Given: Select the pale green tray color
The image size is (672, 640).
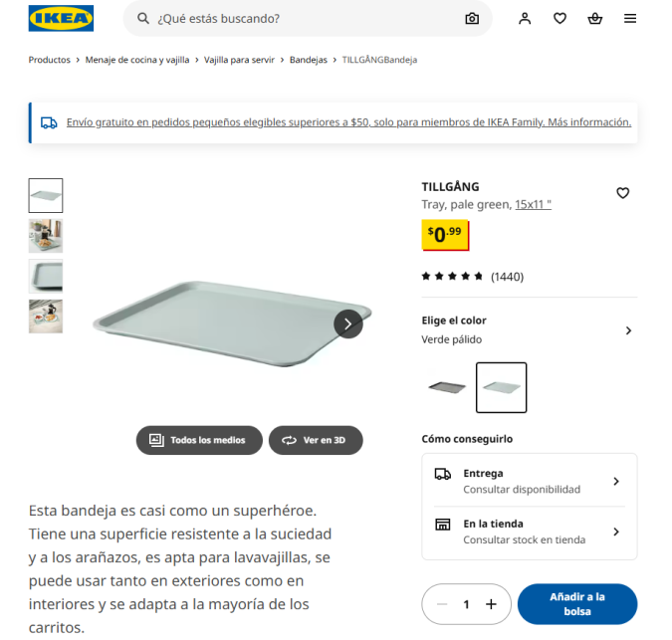Looking at the screenshot, I should pos(502,388).
